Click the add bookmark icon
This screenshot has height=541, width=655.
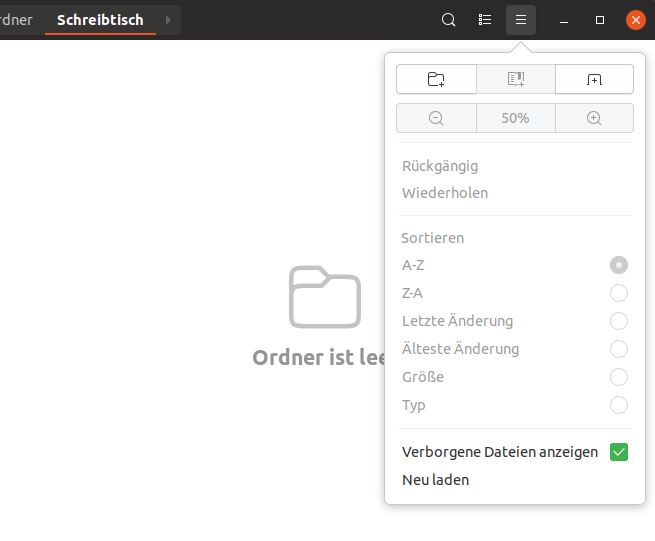coord(515,79)
